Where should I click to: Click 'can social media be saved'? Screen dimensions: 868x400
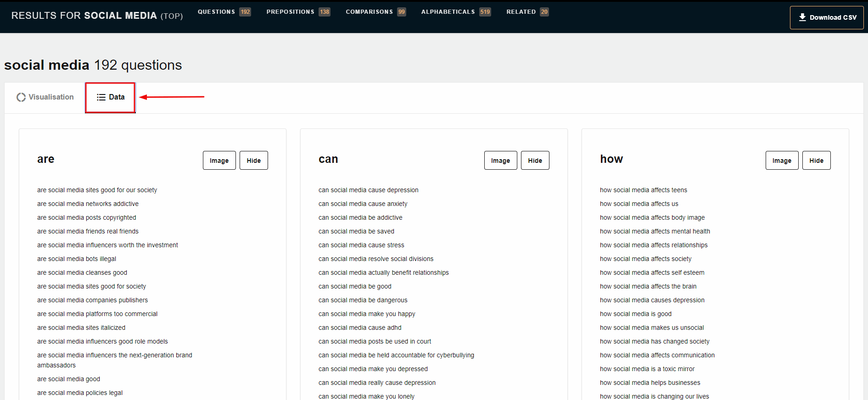[356, 231]
